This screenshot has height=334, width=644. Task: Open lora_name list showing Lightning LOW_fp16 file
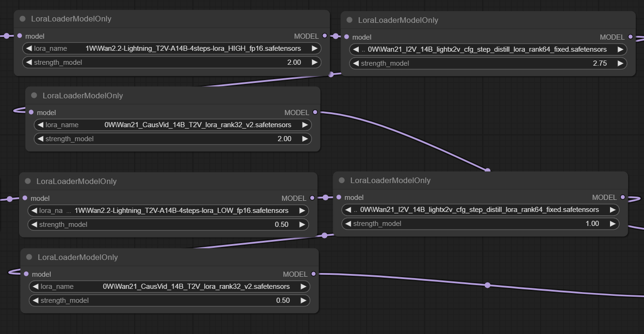tap(168, 211)
